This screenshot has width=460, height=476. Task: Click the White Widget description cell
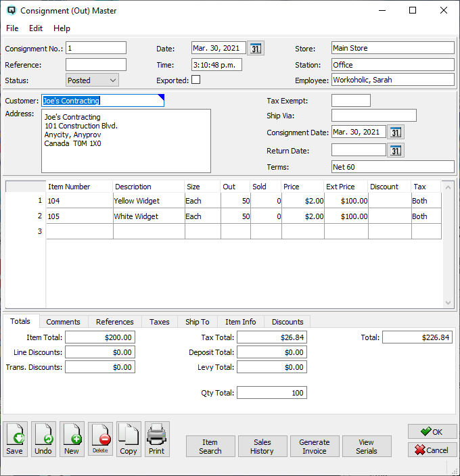[x=149, y=216]
